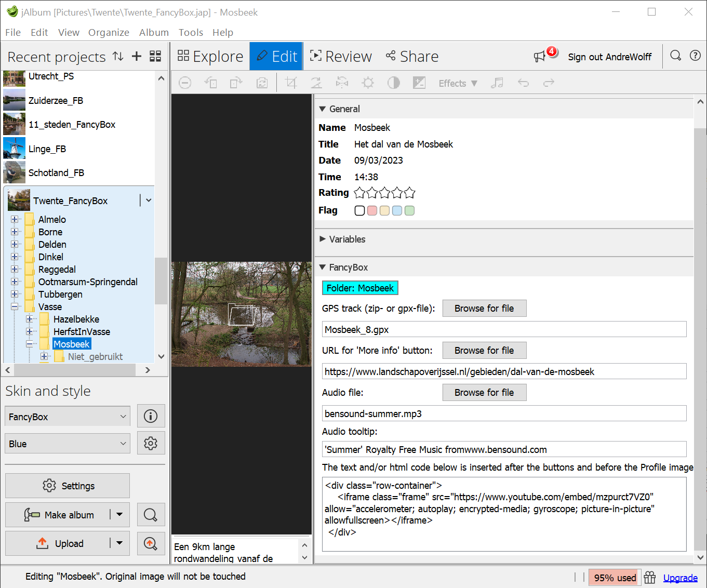Image resolution: width=707 pixels, height=588 pixels.
Task: Click Browse for file next to GPS track
Action: [x=484, y=309]
